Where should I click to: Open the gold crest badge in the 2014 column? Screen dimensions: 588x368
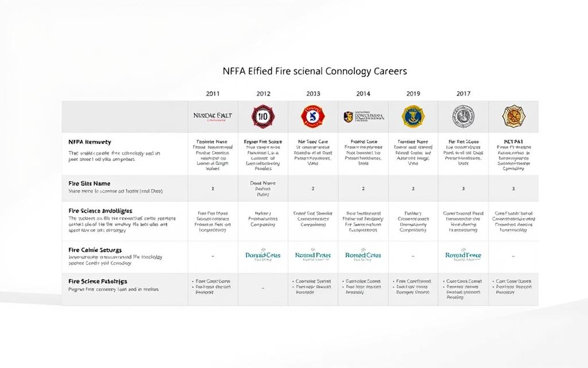pyautogui.click(x=362, y=116)
